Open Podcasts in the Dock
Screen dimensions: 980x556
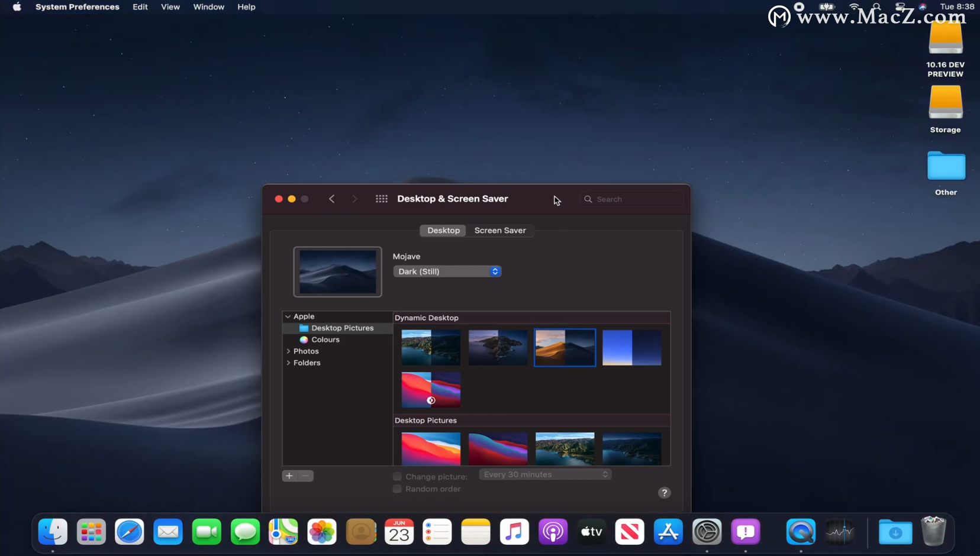[553, 532]
